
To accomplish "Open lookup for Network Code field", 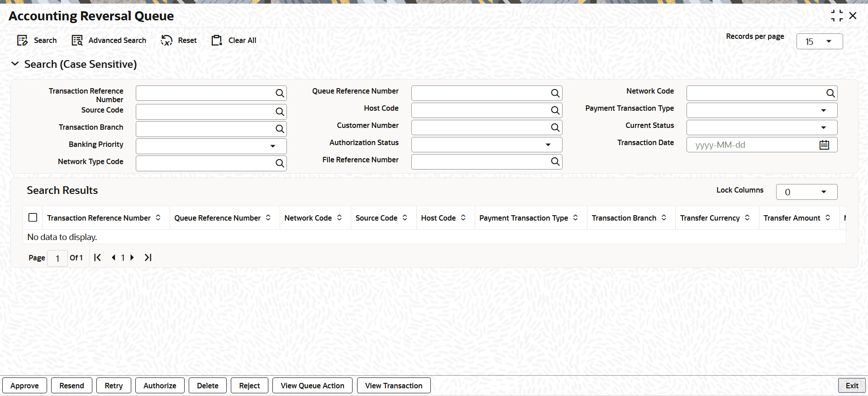I will [830, 93].
